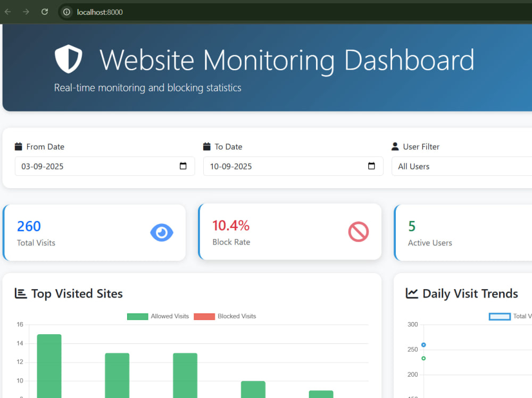Click the Real-time monitoring subtitle text
Viewport: 532px width, 398px height.
point(147,88)
